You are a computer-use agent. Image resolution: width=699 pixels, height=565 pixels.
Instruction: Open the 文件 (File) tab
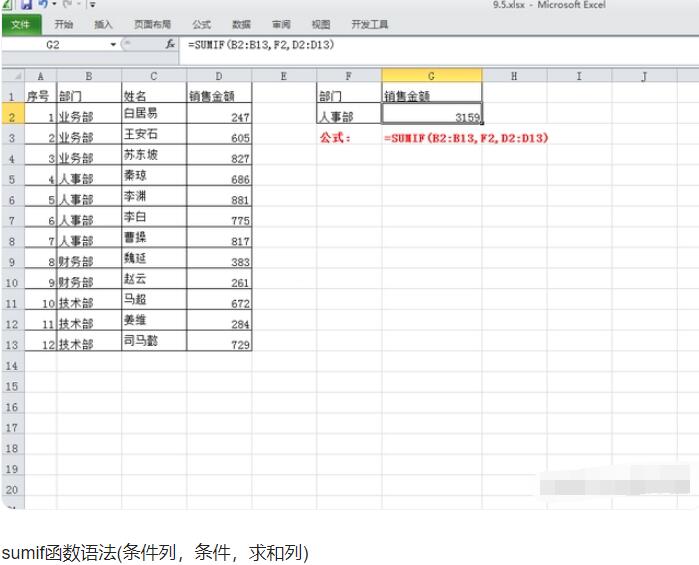20,24
